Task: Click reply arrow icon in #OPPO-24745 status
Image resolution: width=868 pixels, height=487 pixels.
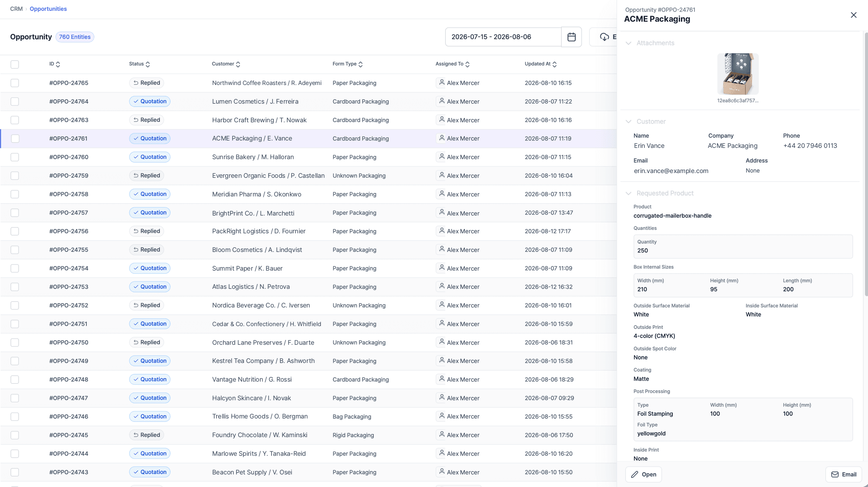Action: point(136,435)
